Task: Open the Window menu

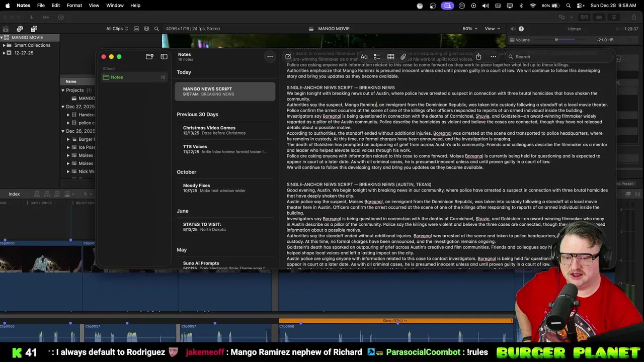Action: [x=115, y=5]
